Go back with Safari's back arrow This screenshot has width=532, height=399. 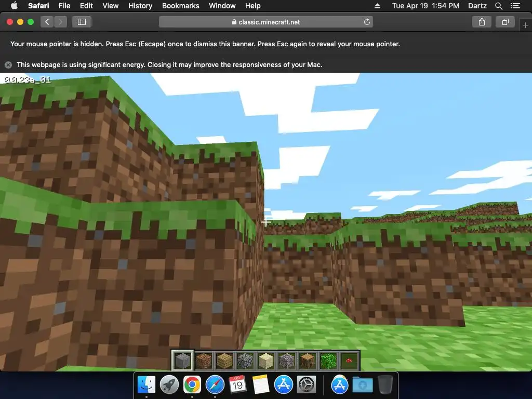click(47, 22)
